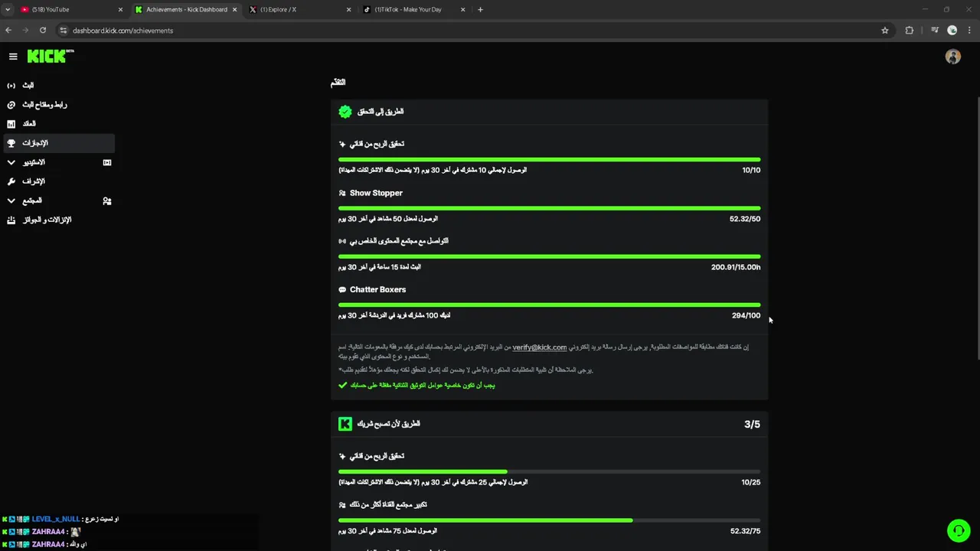This screenshot has height=551, width=980.
Task: Open the العائد (Revenue) sidebar item
Action: 29,124
